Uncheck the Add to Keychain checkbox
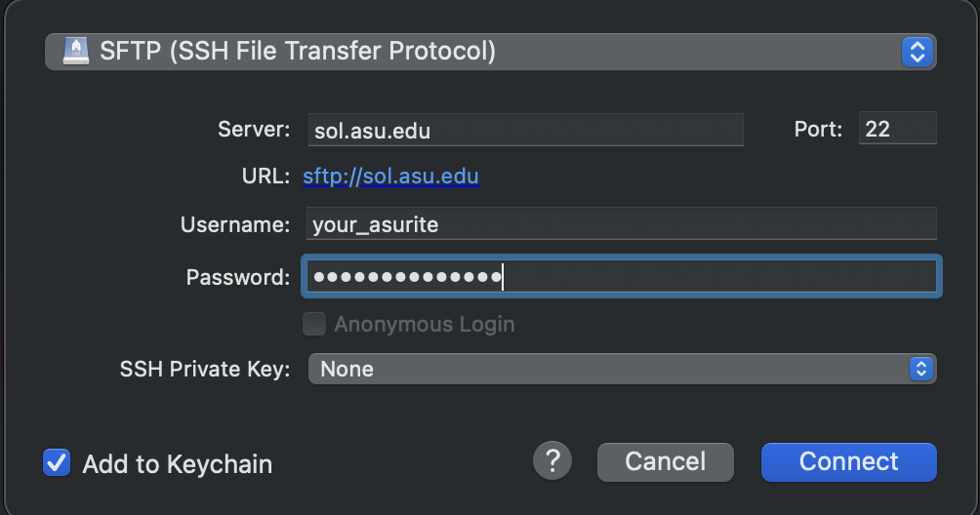 (x=58, y=462)
